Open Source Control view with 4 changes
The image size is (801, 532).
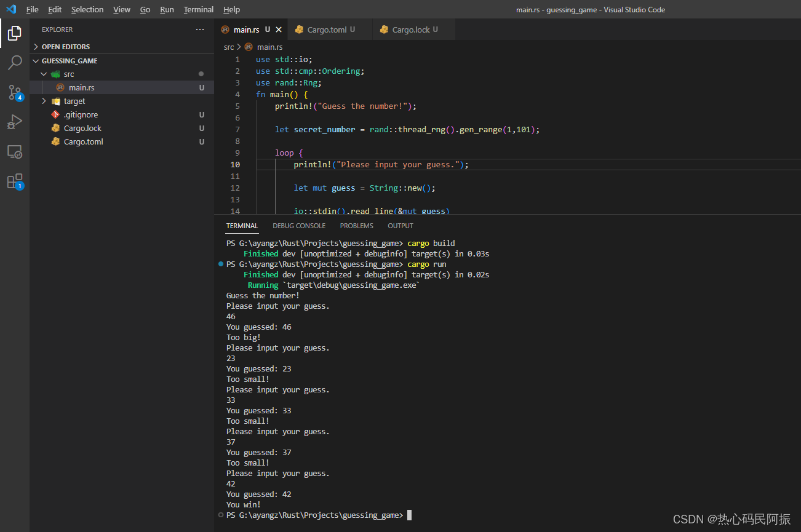coord(15,92)
